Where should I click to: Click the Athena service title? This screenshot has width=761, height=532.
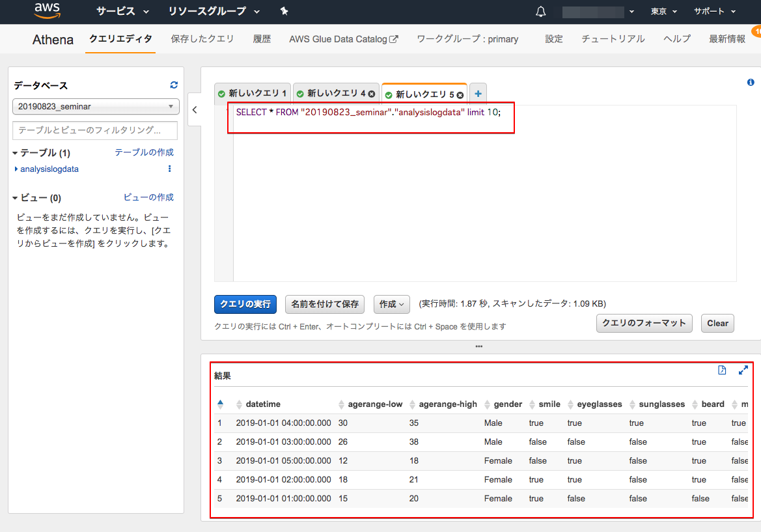click(x=53, y=39)
